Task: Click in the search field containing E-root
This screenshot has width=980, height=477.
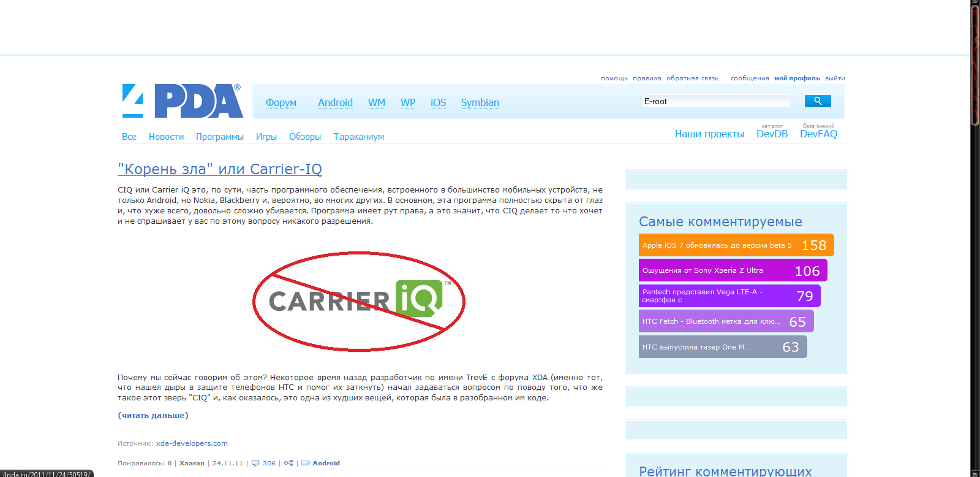Action: point(715,101)
